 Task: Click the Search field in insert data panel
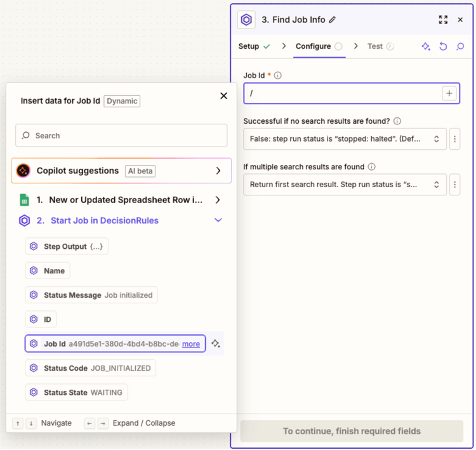pyautogui.click(x=121, y=135)
